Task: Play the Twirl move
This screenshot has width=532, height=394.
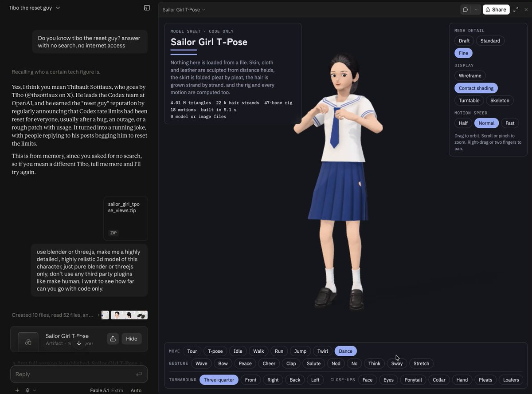Action: coord(323,351)
